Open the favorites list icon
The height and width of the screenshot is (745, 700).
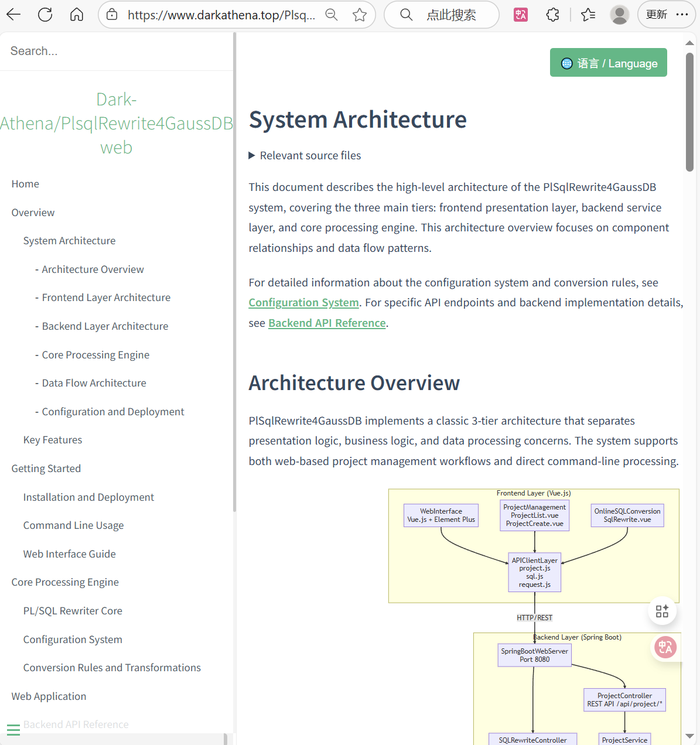click(588, 15)
